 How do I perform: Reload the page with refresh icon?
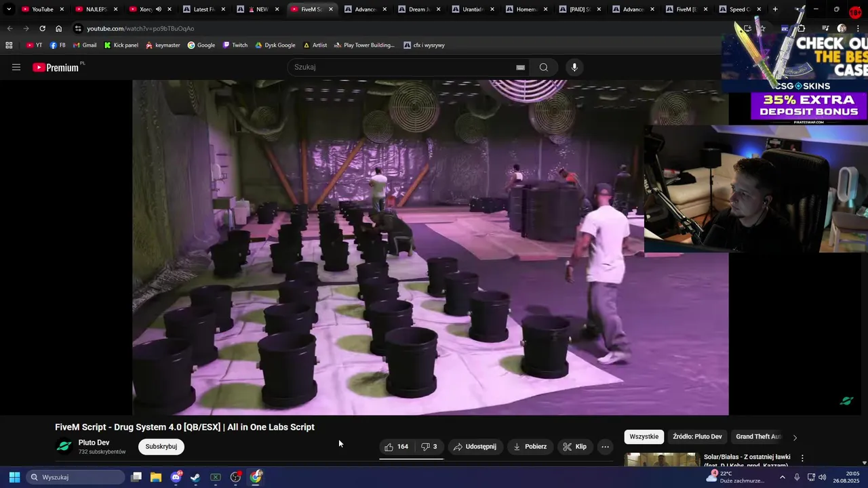[42, 28]
